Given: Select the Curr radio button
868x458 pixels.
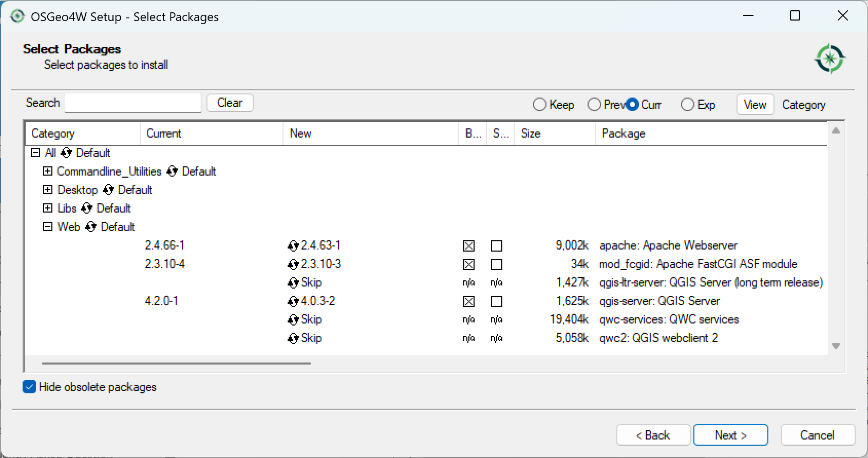Looking at the screenshot, I should pyautogui.click(x=632, y=105).
